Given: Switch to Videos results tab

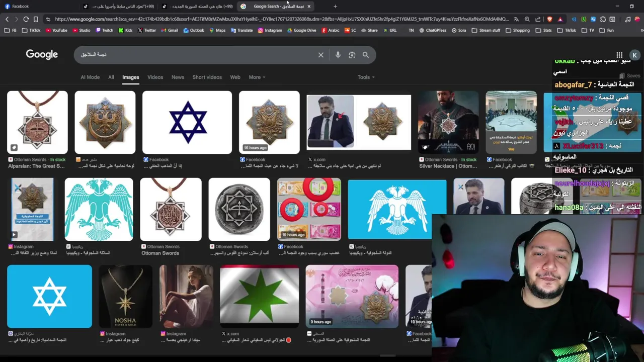Looking at the screenshot, I should tap(155, 77).
